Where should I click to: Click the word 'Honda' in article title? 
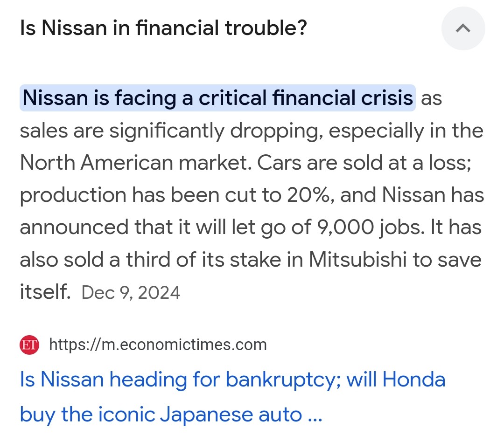coord(414,379)
